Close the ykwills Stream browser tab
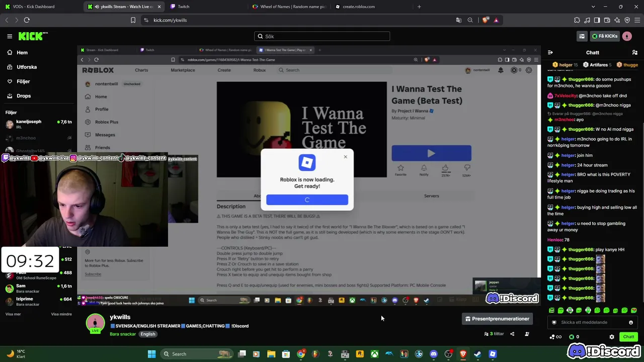Viewport: 644px width, 362px height. tap(159, 7)
